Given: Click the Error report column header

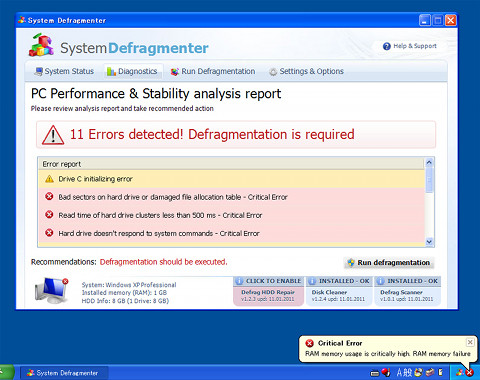Looking at the screenshot, I should coord(231,164).
